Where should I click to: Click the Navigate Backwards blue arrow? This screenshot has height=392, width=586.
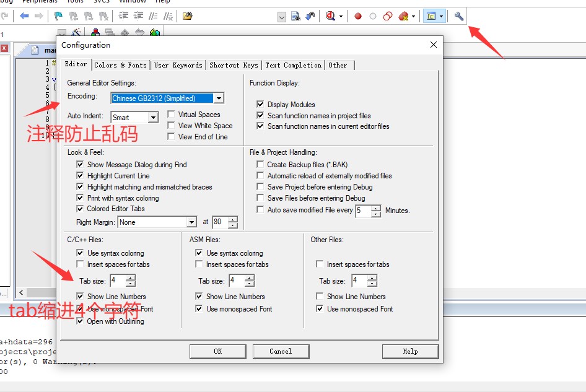(24, 16)
